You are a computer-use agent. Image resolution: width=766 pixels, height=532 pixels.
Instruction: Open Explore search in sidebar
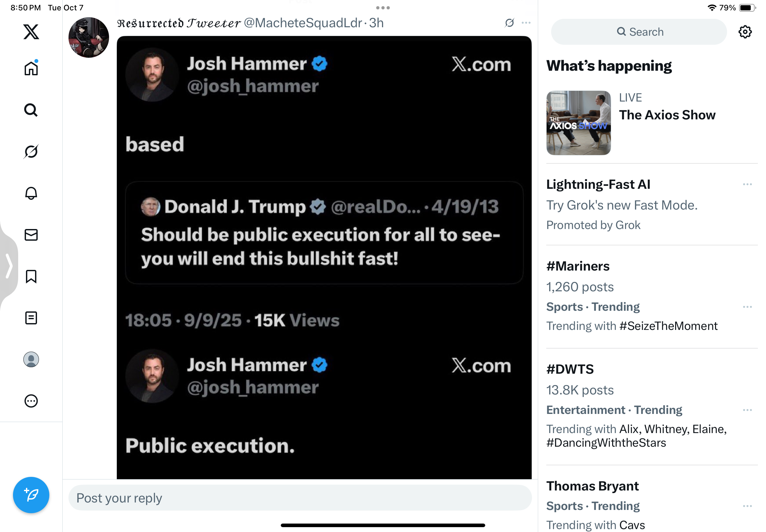(31, 110)
